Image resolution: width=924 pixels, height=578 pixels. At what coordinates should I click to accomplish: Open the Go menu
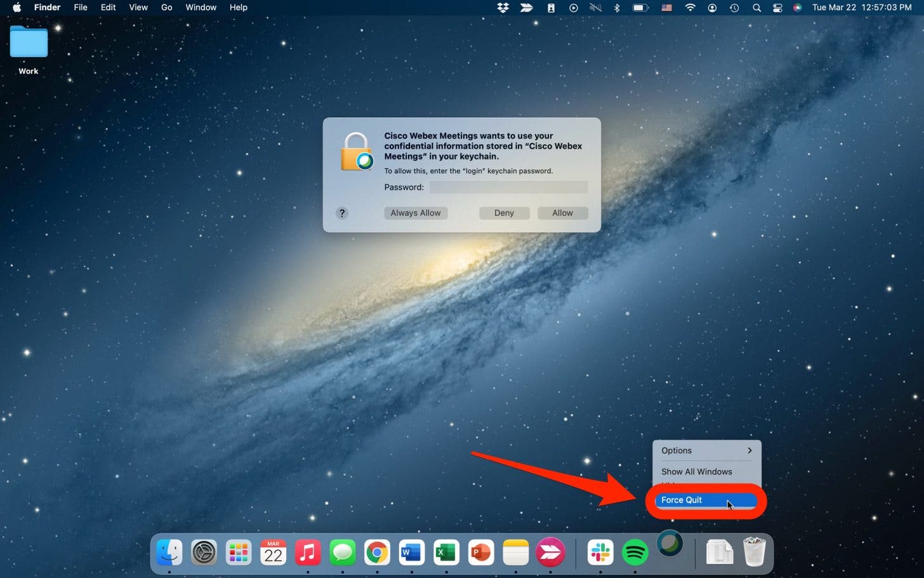click(x=166, y=8)
